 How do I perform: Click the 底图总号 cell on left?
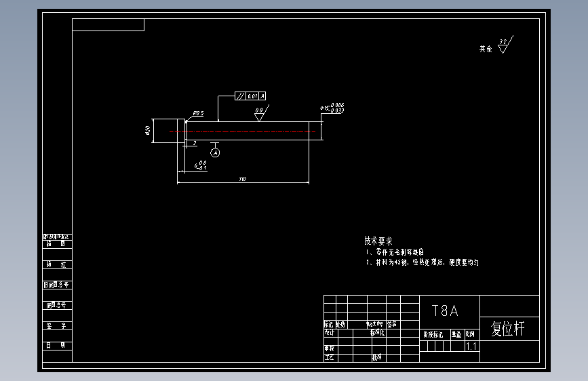[57, 305]
